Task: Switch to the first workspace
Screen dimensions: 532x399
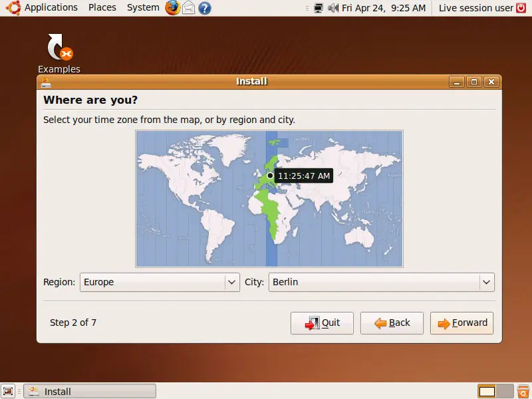Action: click(487, 391)
